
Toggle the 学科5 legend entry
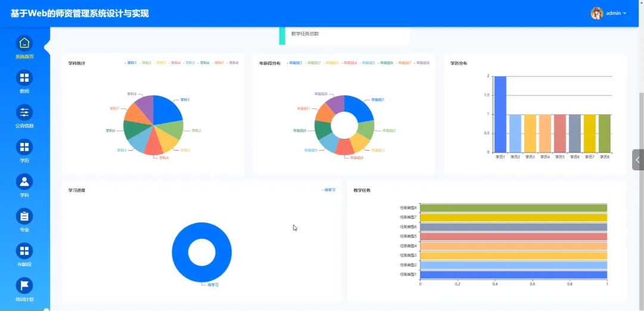(x=190, y=63)
